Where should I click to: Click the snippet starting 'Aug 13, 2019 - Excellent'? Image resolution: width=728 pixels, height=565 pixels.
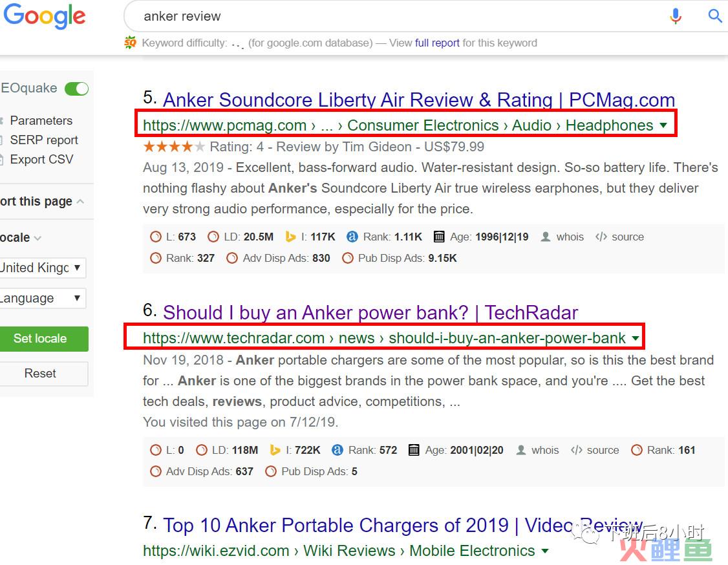431,188
